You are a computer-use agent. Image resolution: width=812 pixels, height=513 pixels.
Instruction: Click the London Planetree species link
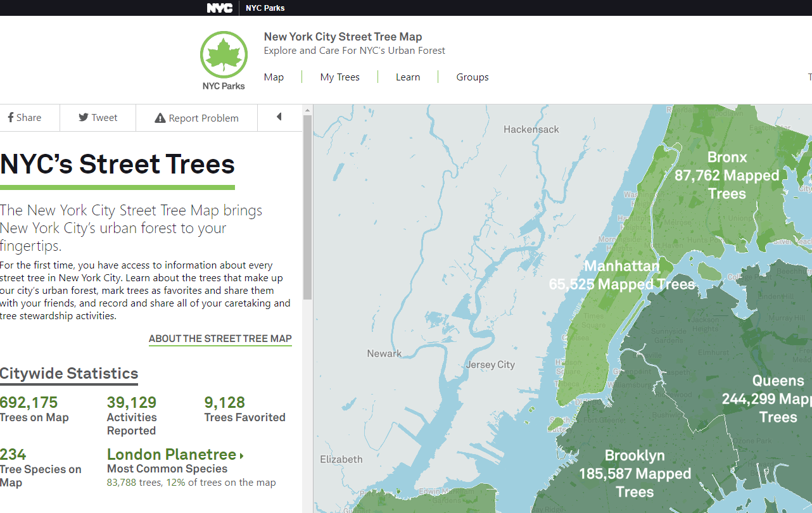[175, 455]
